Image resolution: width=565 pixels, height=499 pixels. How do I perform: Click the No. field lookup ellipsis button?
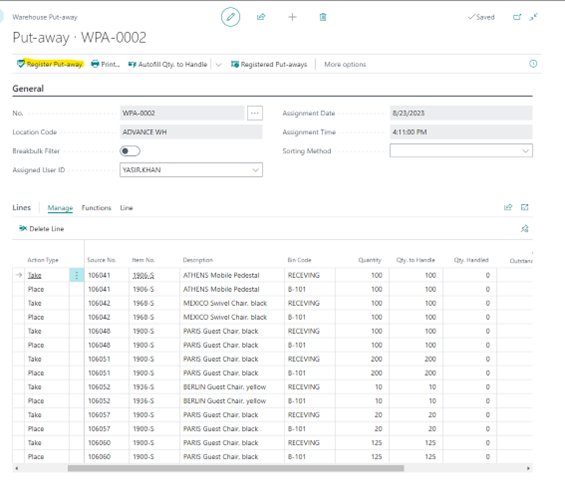[x=255, y=113]
